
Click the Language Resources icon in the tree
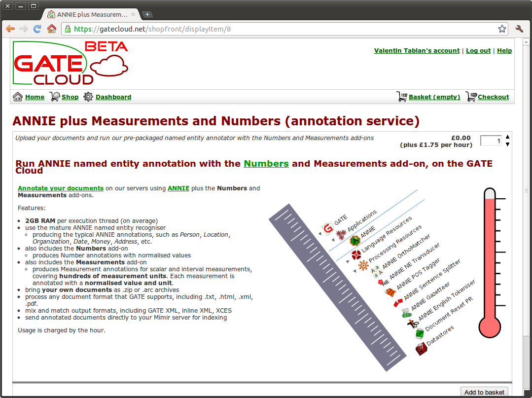click(x=356, y=254)
